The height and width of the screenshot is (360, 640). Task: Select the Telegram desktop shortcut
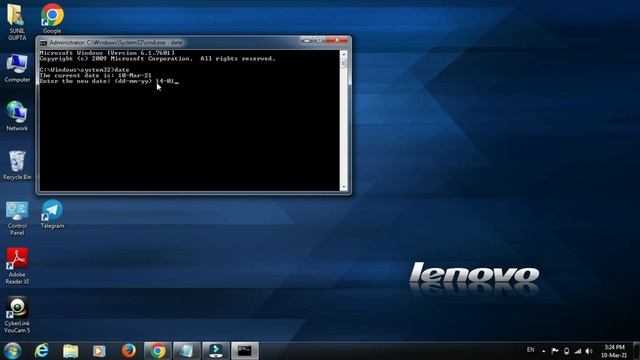pos(52,214)
